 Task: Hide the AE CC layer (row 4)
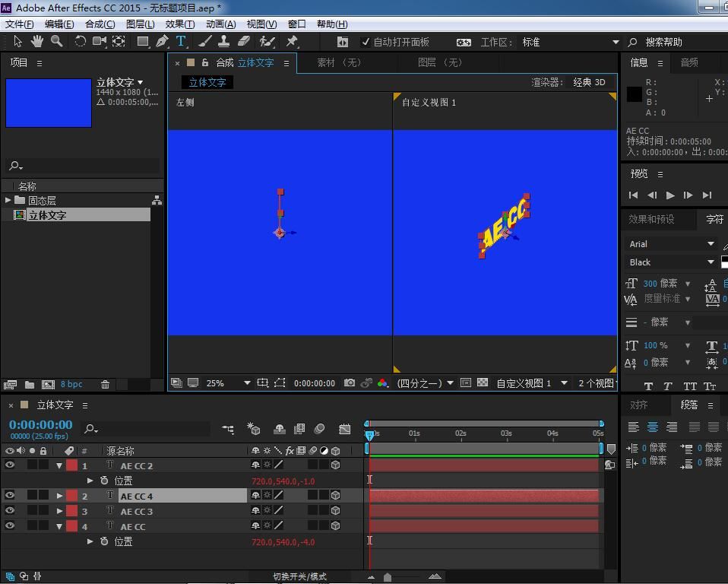(x=9, y=526)
